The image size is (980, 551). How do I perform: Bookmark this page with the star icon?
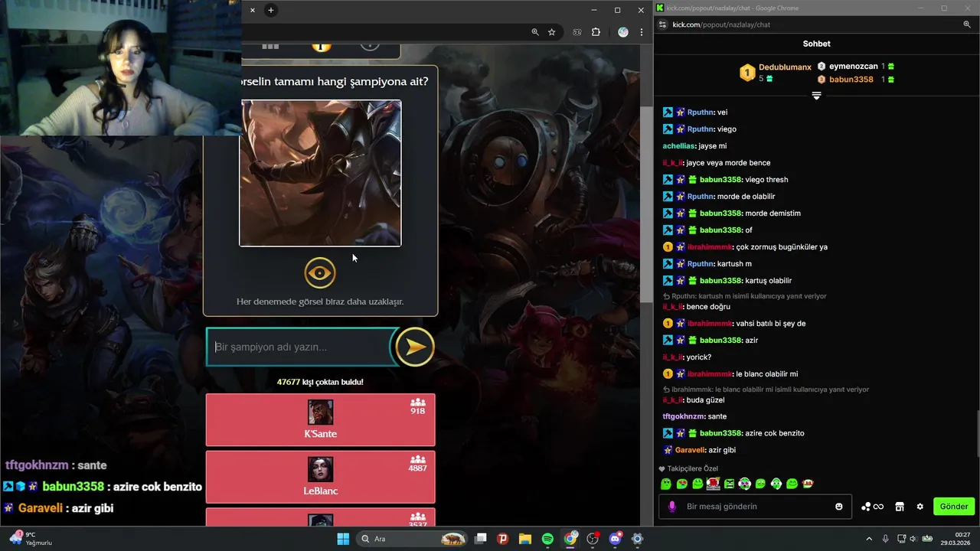551,32
